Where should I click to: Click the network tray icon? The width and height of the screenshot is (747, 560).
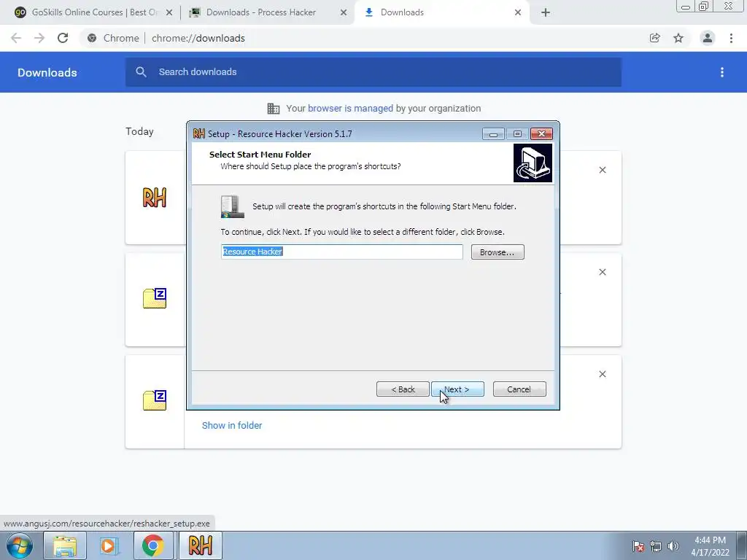(656, 546)
